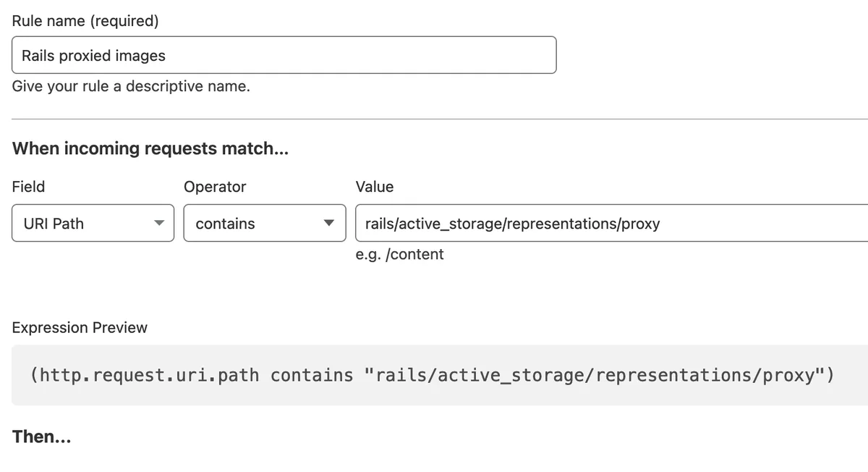Click the e.g. /content hint text
Viewport: 868px width, 472px height.
tap(400, 254)
